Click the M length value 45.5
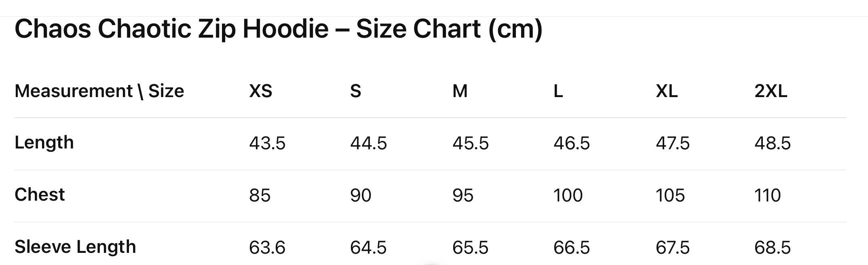Screen dimensions: 868x265 point(470,143)
